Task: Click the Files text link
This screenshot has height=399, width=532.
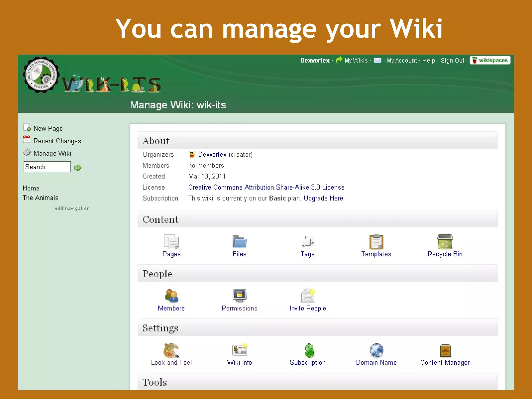Action: pyautogui.click(x=239, y=254)
